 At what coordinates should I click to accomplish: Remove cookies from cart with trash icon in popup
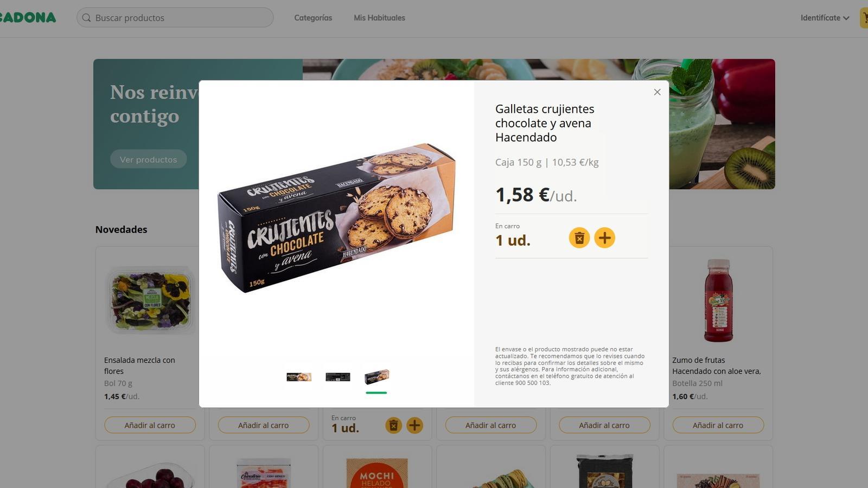tap(579, 238)
